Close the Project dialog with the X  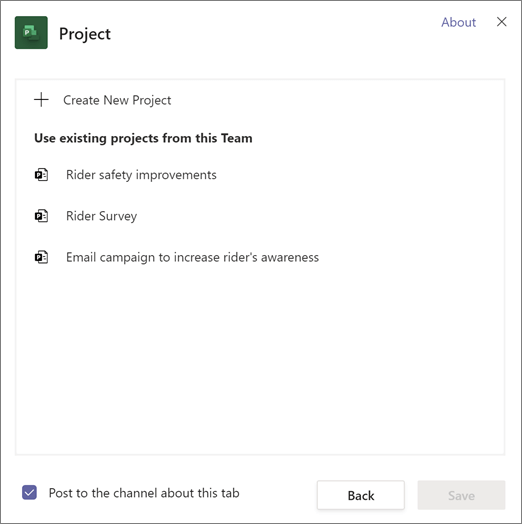502,22
